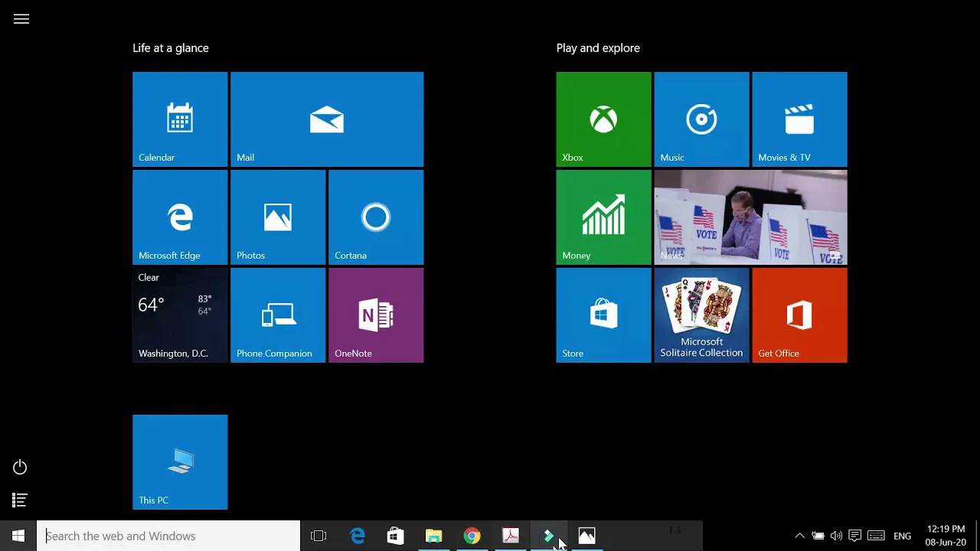980x551 pixels.
Task: Launch Edge from the taskbar
Action: [358, 536]
